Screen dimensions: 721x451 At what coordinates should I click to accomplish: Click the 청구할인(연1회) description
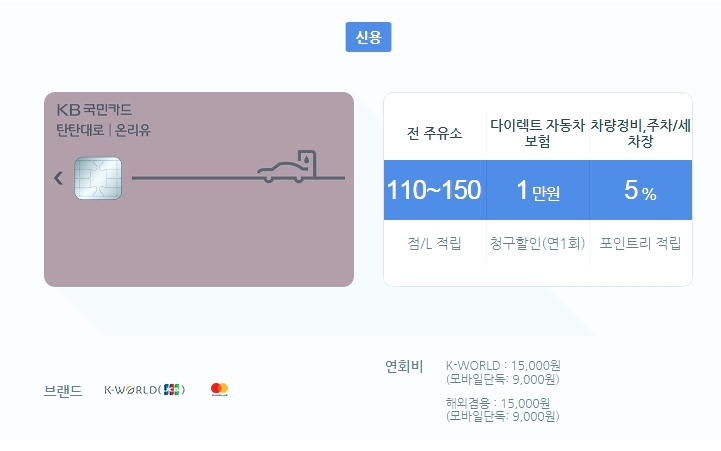(538, 243)
